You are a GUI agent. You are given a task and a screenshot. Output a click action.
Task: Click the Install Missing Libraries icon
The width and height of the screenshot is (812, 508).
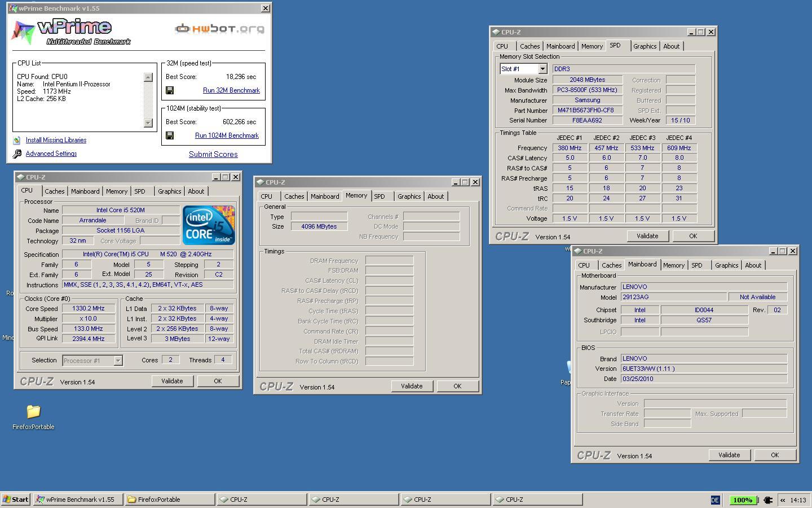(x=17, y=140)
